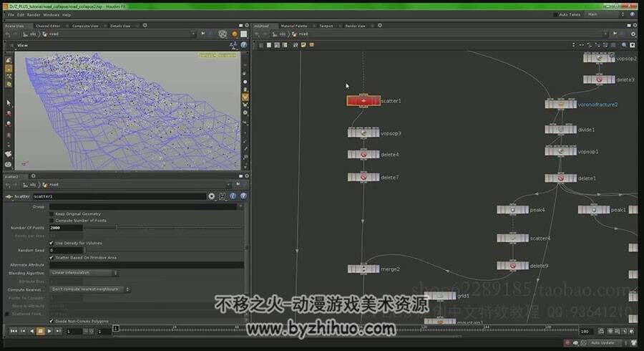The image size is (644, 351).
Task: Uncheck Scatter Based On Primitive Area
Action: coord(52,257)
